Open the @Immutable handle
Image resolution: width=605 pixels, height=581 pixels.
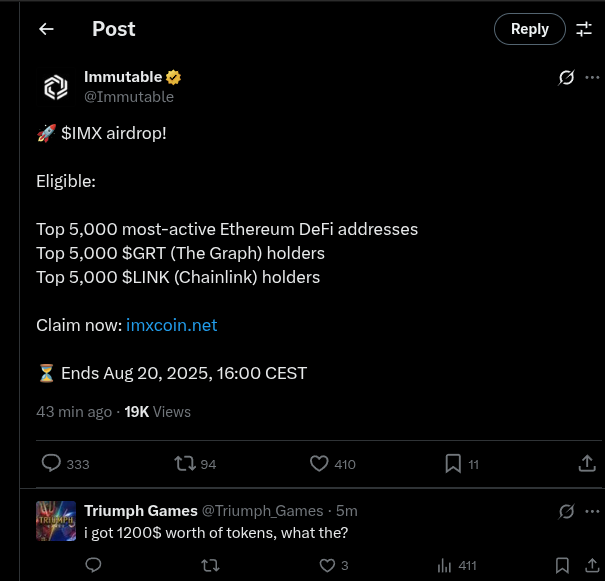pos(129,97)
